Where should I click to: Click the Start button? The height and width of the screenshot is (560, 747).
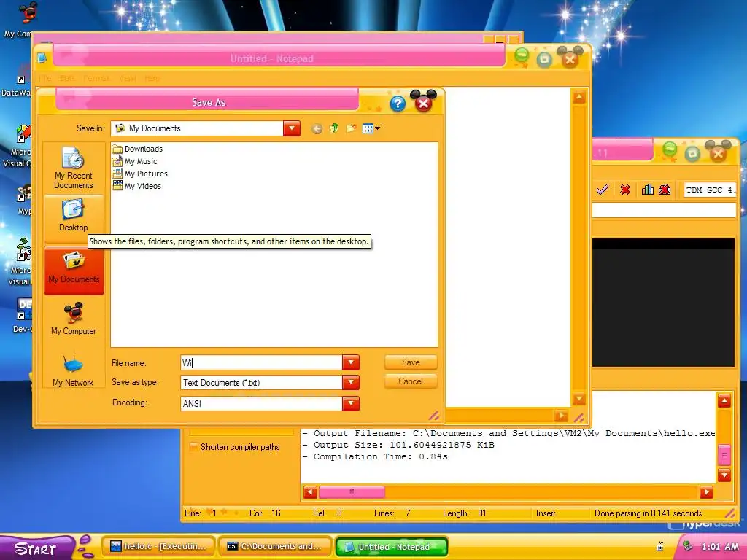pyautogui.click(x=36, y=548)
